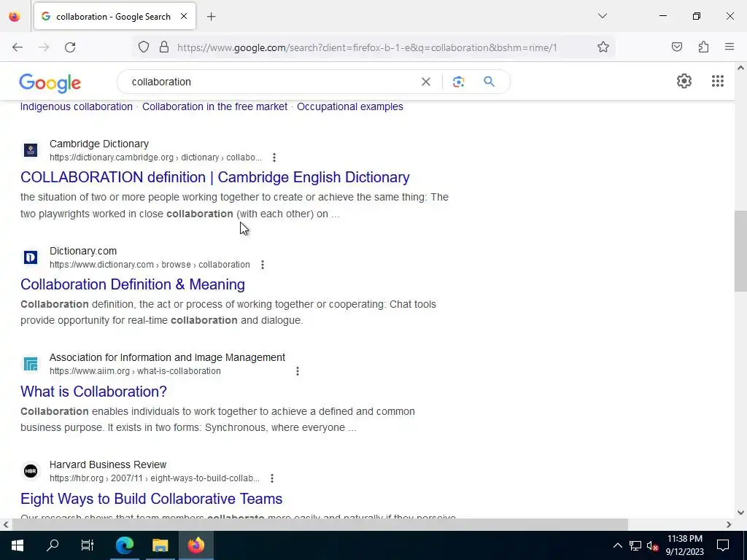Open Eight Ways to Build Collaborative Teams
This screenshot has height=560, width=747.
pyautogui.click(x=152, y=499)
